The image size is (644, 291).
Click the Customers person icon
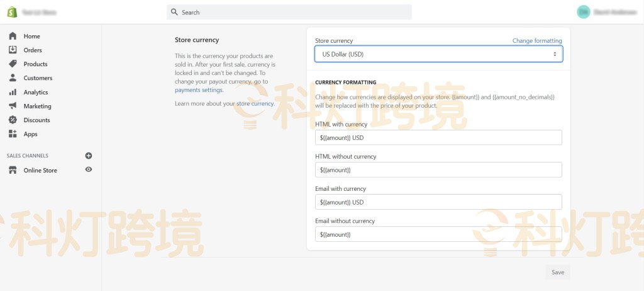point(13,78)
